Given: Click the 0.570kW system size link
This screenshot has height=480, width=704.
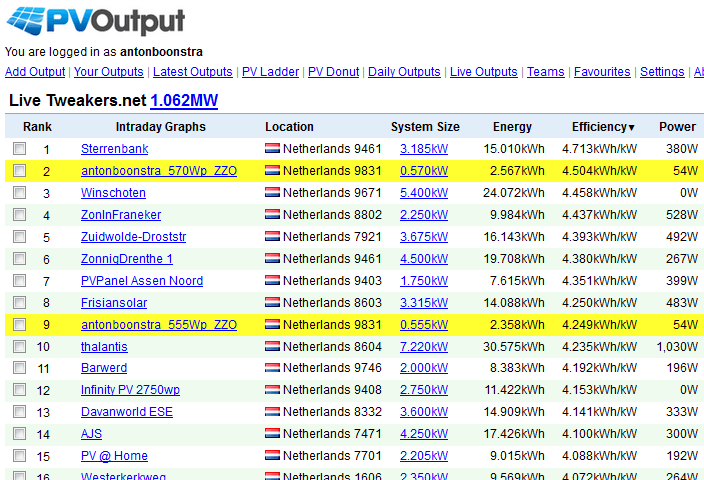Looking at the screenshot, I should click(424, 171).
